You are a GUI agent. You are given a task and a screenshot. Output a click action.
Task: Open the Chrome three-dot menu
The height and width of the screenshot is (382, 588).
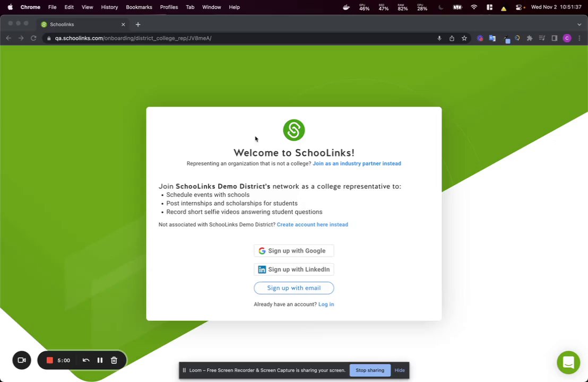tap(580, 38)
